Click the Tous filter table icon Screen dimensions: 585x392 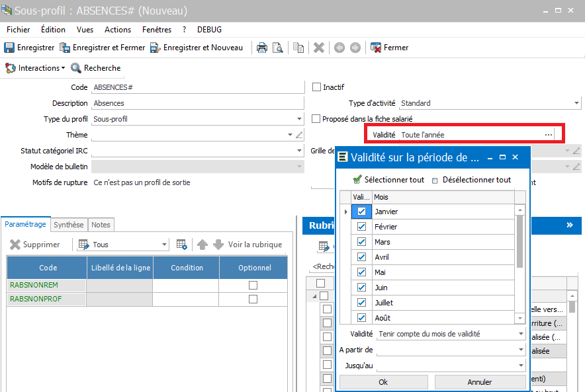(83, 245)
